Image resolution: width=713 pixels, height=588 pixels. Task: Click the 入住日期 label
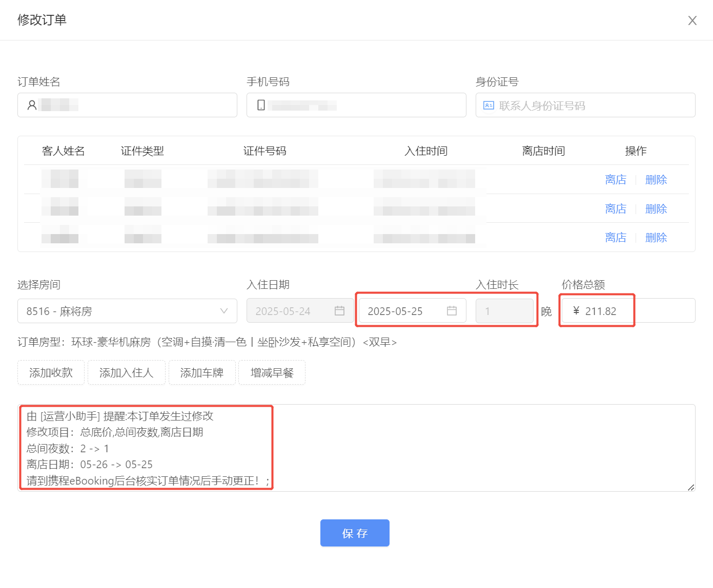pos(268,285)
